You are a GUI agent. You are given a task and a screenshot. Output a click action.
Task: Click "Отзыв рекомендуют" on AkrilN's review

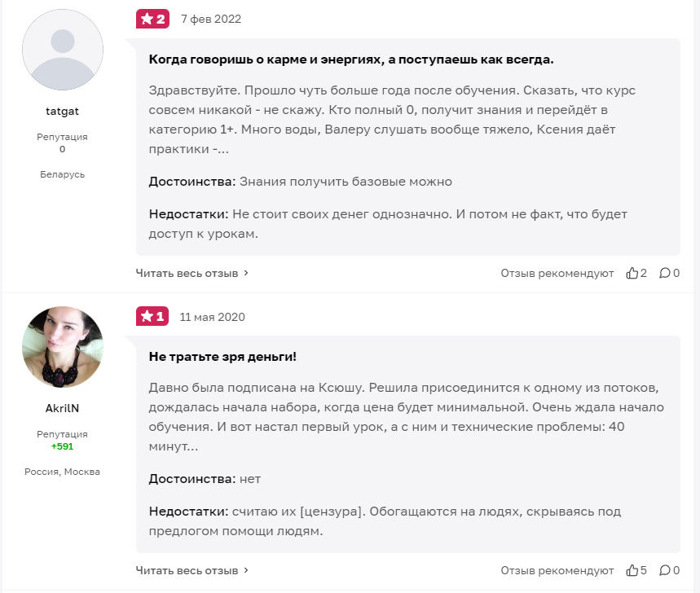[557, 571]
